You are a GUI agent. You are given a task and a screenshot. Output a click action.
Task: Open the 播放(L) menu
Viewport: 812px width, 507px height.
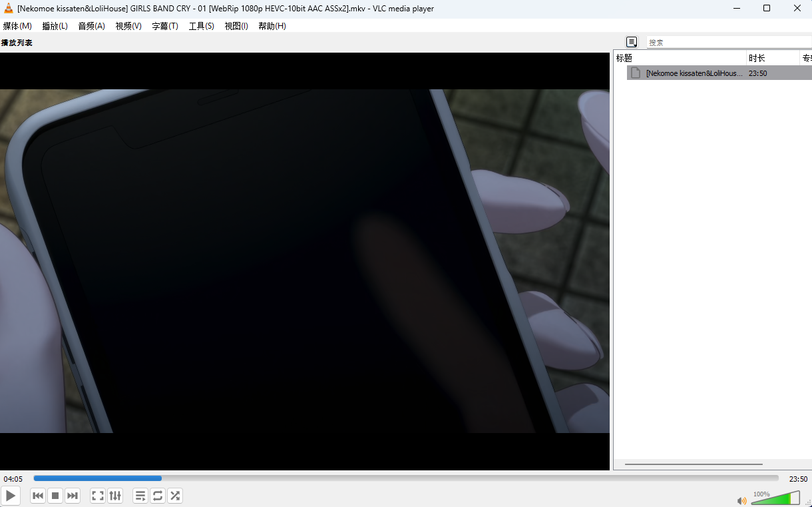(x=55, y=26)
